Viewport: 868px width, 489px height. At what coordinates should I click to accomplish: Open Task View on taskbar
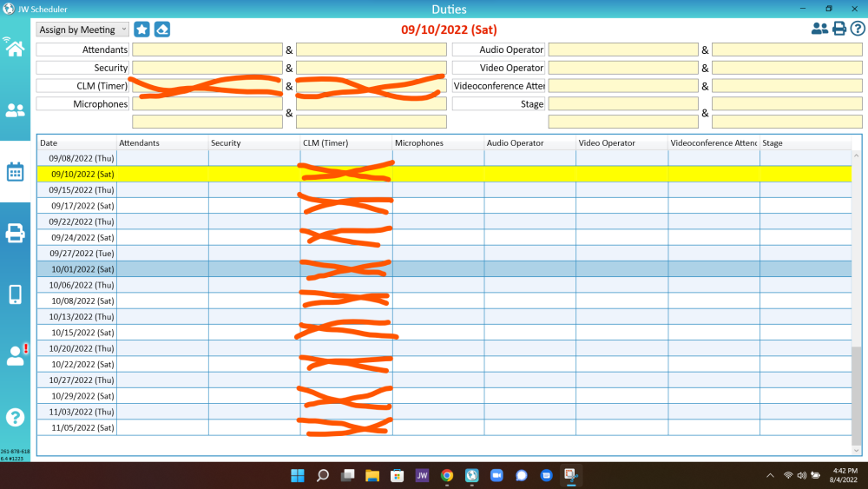[348, 475]
